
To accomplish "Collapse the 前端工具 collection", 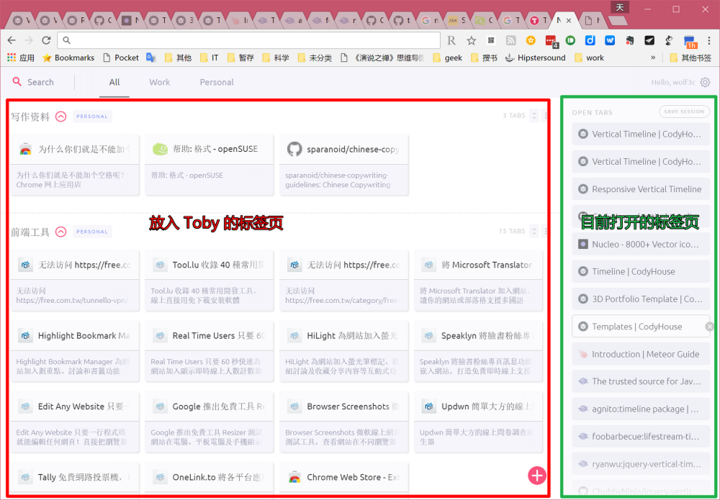I will pos(61,232).
